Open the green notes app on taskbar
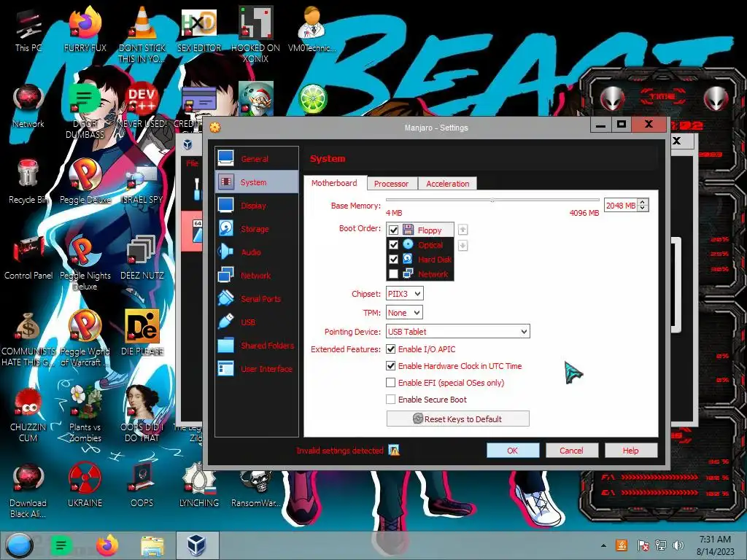The height and width of the screenshot is (560, 747). click(61, 545)
